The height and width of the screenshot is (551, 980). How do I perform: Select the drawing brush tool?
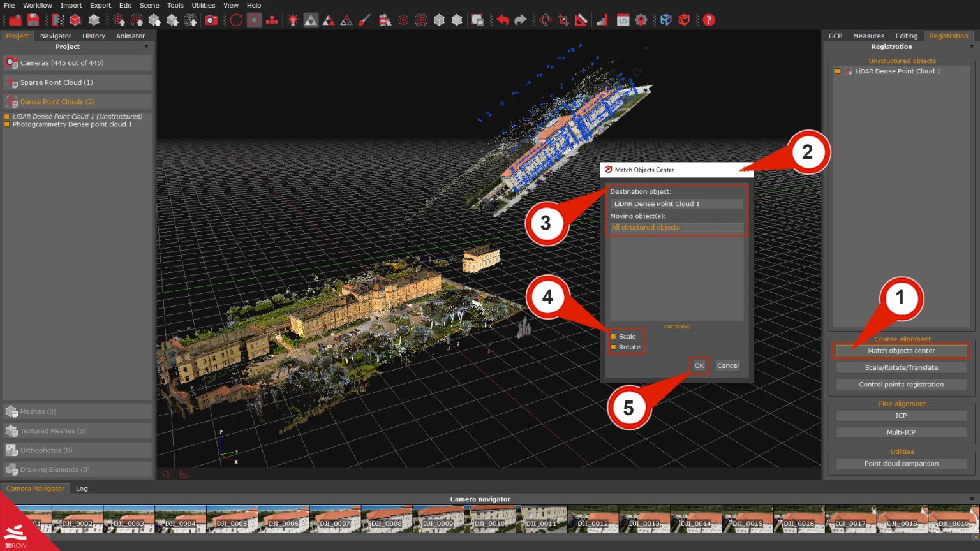pos(365,20)
